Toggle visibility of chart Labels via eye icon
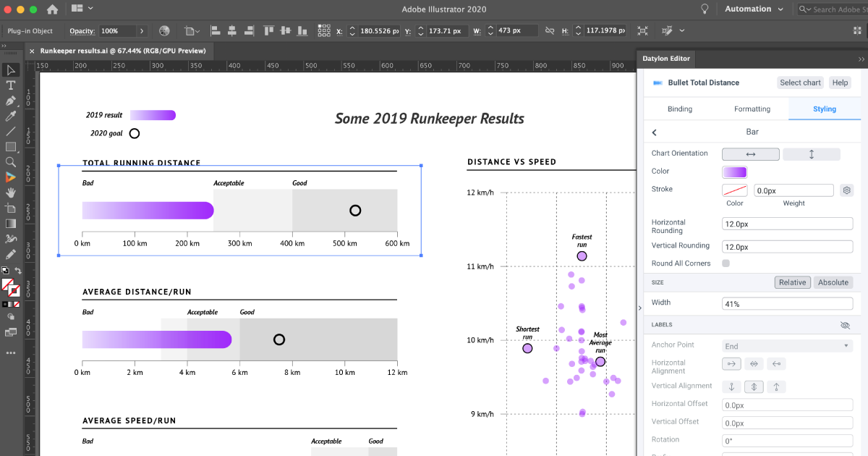Viewport: 868px width, 456px height. click(x=845, y=324)
